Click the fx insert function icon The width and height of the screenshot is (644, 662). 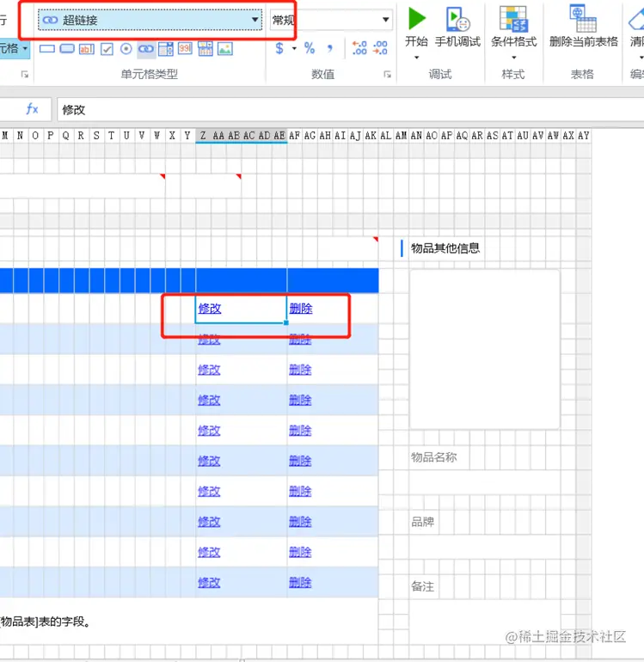(x=32, y=109)
